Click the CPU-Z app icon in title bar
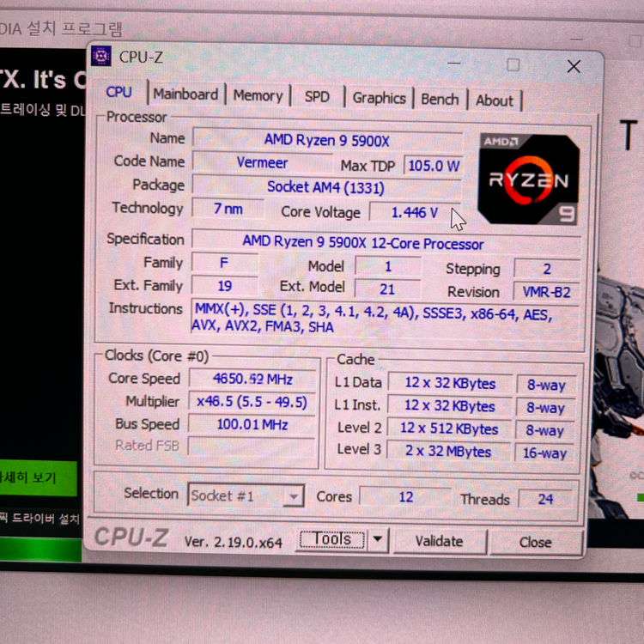This screenshot has height=644, width=644. [101, 56]
